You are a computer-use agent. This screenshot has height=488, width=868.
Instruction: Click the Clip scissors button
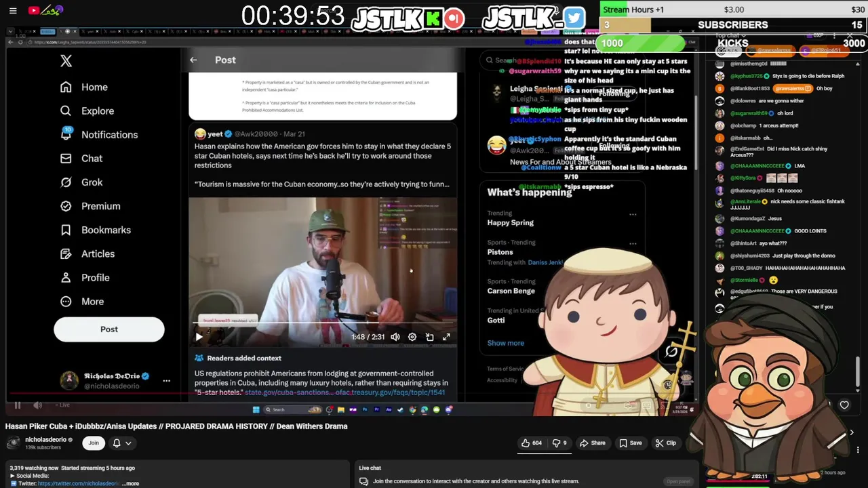coord(665,443)
